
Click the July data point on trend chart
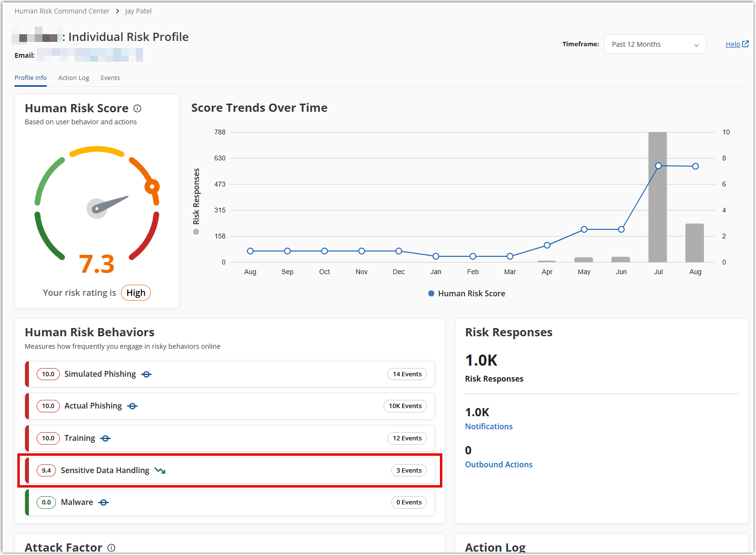(x=658, y=166)
